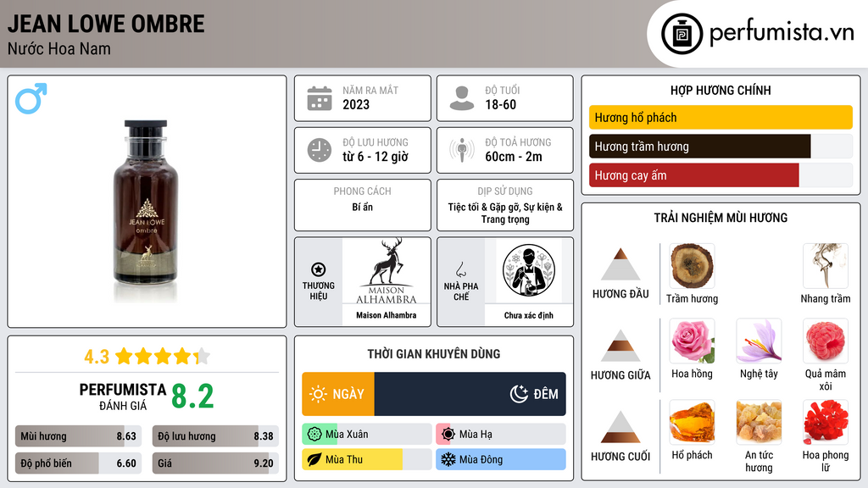
Task: Click the PERFUMISTA ĐÁNH GIÁ label
Action: coord(122,396)
